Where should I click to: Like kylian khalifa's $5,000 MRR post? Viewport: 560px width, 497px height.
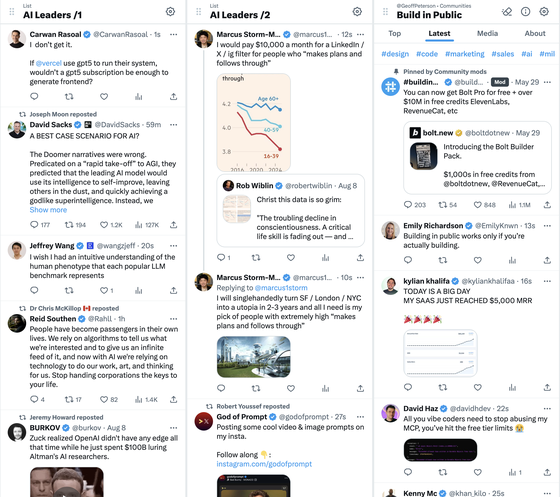coord(478,387)
